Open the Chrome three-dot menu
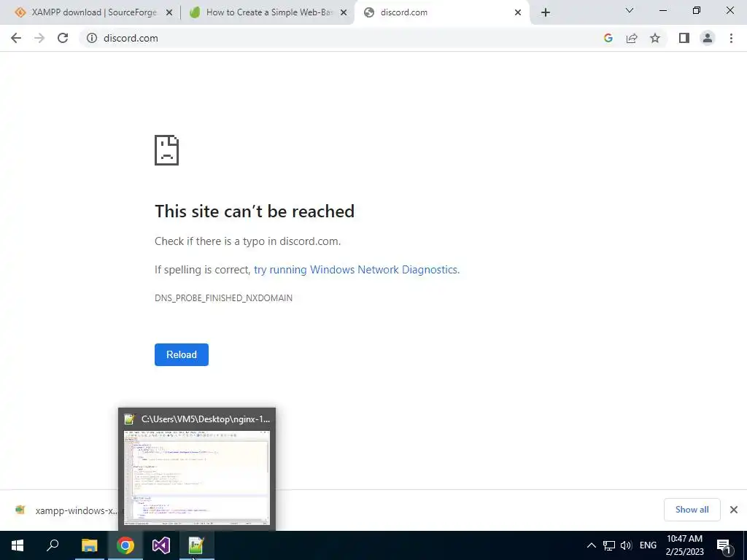Viewport: 747px width, 560px height. (731, 38)
